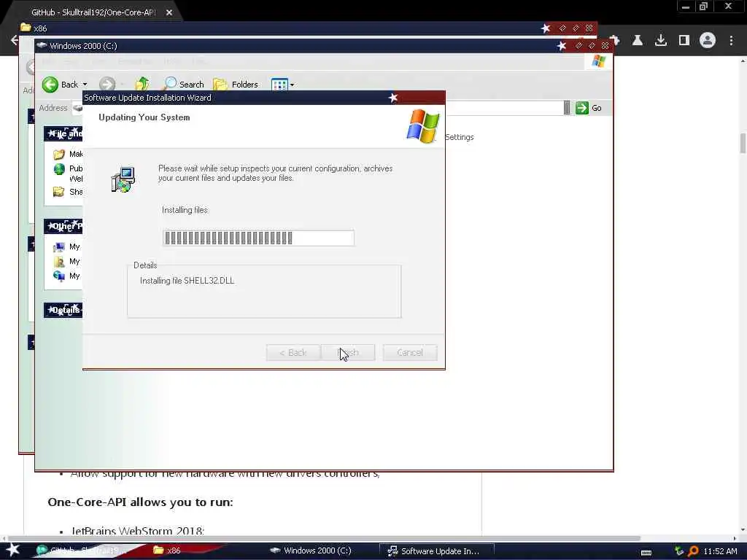
Task: Open My Computer icon under Other Places
Action: click(x=59, y=246)
